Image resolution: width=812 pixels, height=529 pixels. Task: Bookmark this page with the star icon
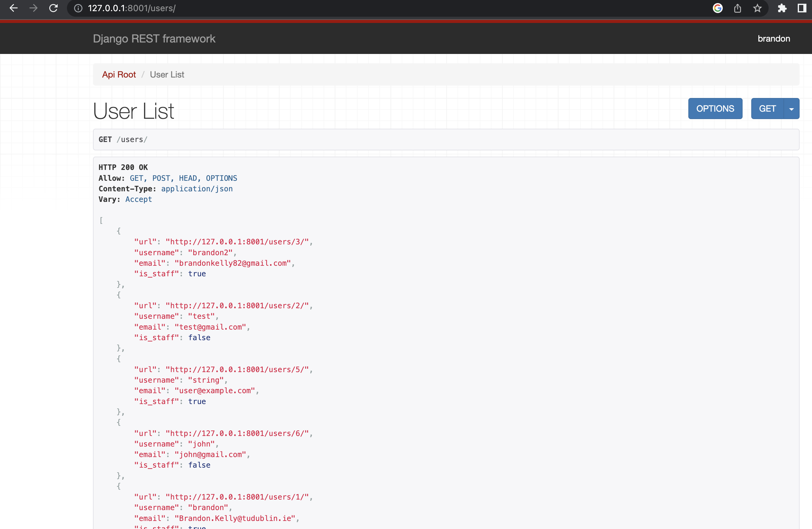tap(758, 8)
